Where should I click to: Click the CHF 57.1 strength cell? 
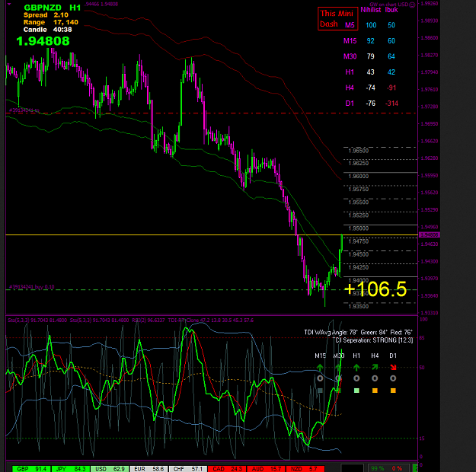[x=188, y=469]
